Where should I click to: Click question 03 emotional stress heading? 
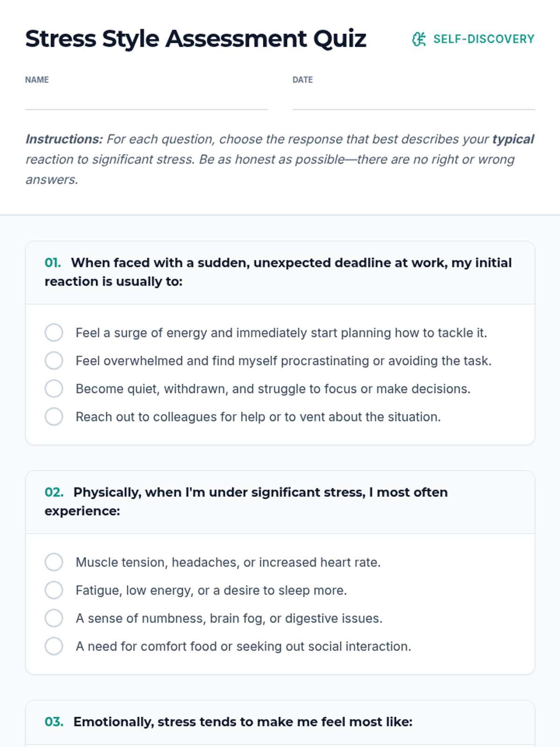tap(243, 722)
